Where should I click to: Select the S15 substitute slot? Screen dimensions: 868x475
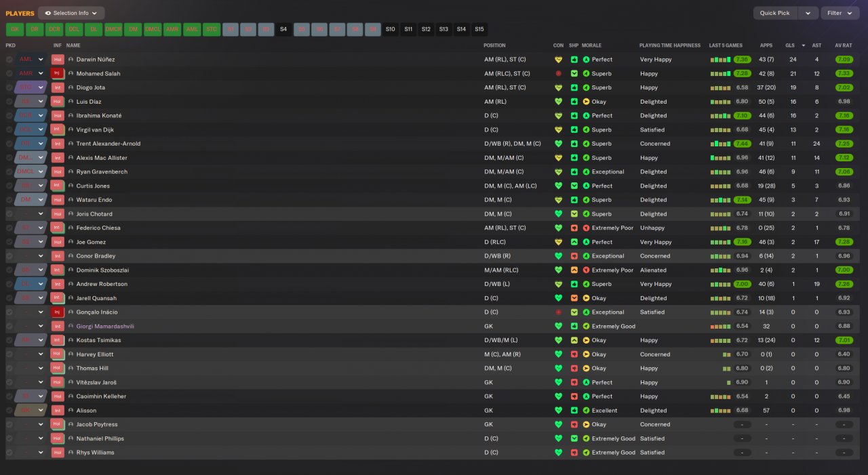(x=479, y=29)
